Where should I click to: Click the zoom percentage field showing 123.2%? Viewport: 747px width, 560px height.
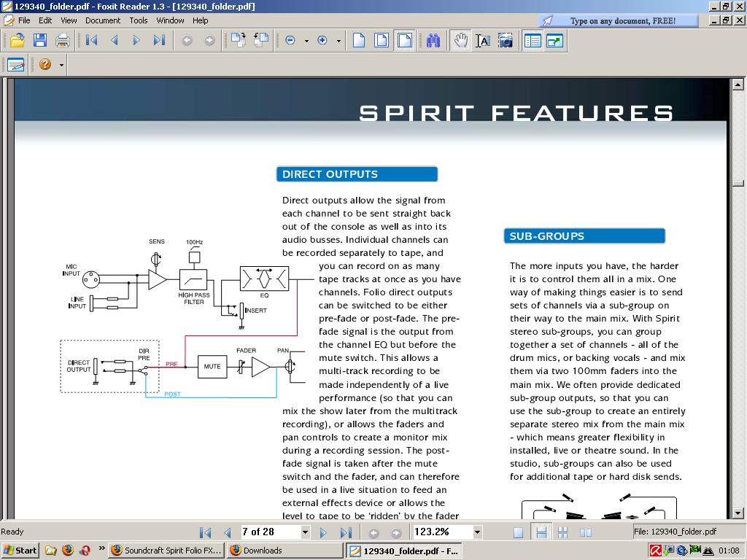click(443, 532)
